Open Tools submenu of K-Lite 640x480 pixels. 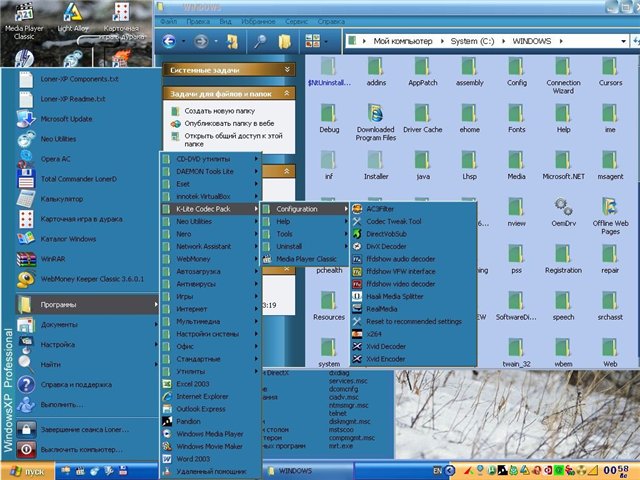click(304, 234)
